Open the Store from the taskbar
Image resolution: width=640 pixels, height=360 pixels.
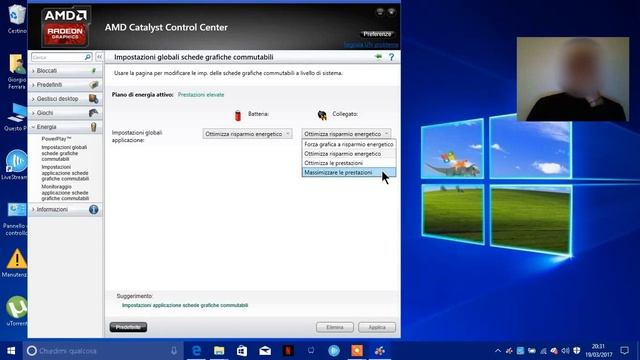click(242, 351)
